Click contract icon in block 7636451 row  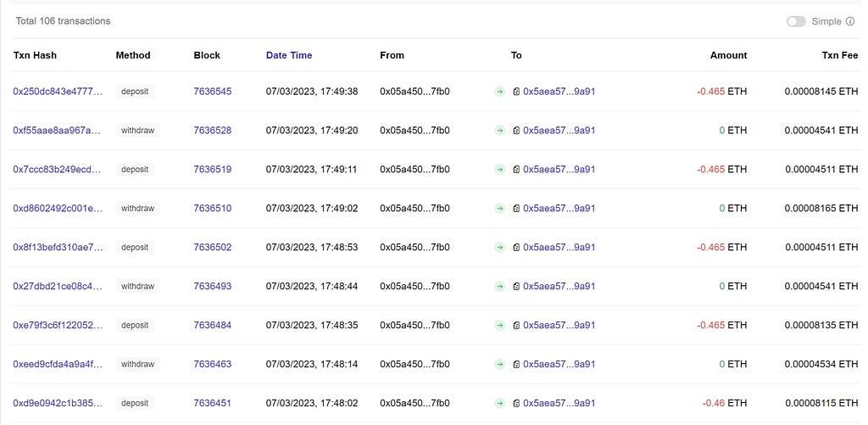pyautogui.click(x=516, y=404)
